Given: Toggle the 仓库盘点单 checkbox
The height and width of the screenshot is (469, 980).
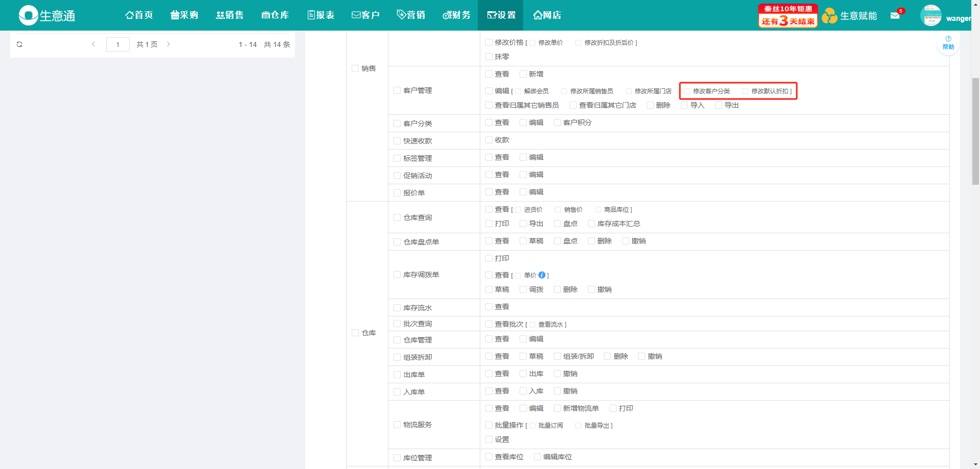Looking at the screenshot, I should click(x=397, y=242).
